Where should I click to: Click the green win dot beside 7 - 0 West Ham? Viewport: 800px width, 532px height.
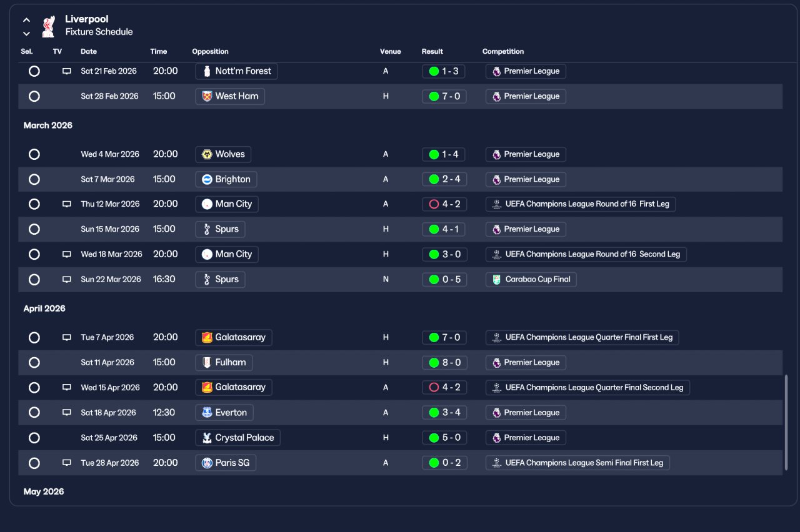(434, 96)
